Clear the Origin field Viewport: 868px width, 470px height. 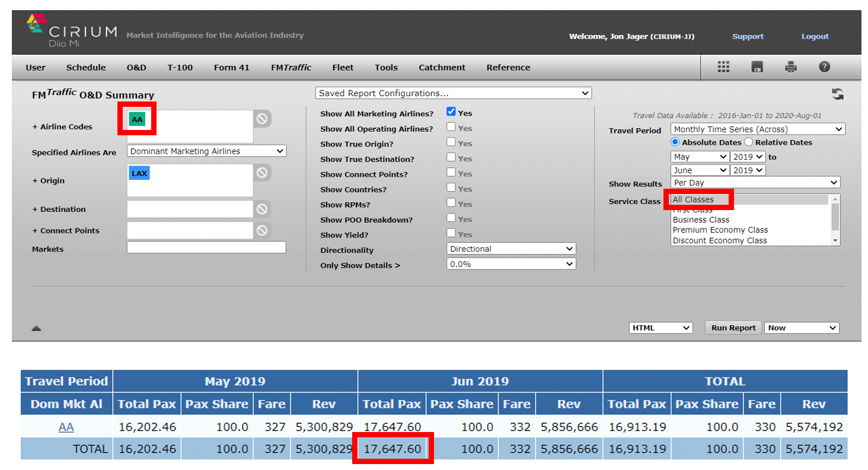pos(262,173)
